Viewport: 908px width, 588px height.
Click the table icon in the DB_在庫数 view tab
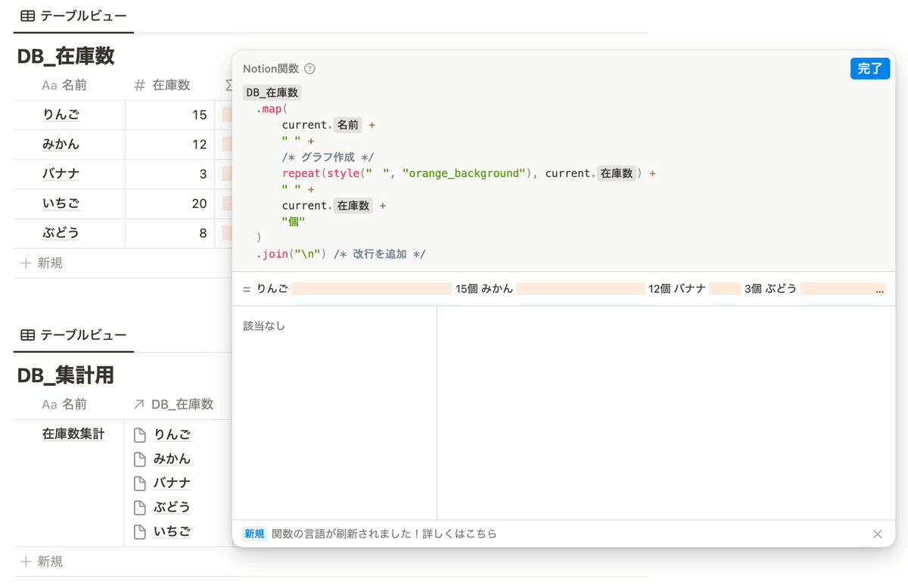click(28, 16)
